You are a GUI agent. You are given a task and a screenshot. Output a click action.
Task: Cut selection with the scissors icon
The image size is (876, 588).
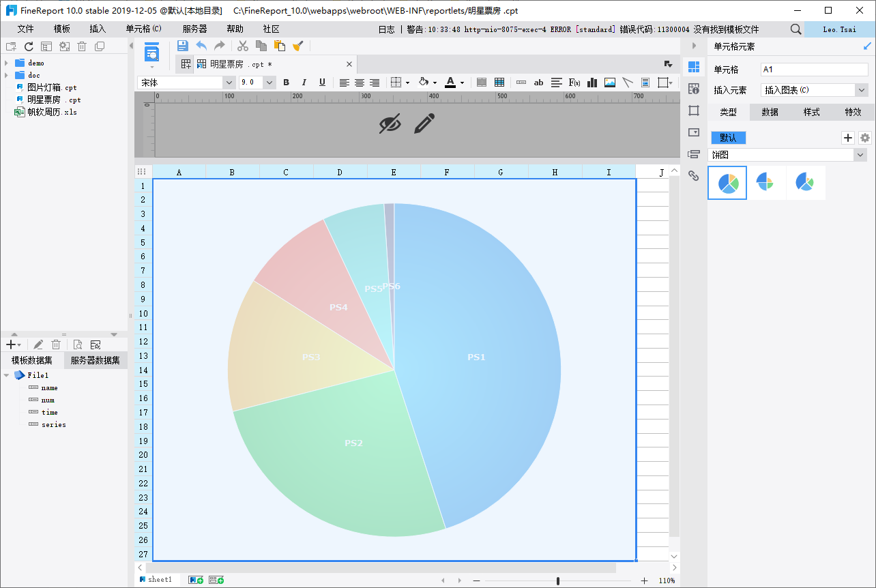242,46
